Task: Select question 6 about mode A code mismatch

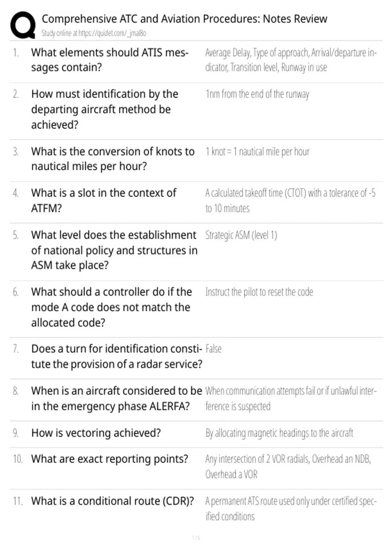Action: tap(111, 307)
